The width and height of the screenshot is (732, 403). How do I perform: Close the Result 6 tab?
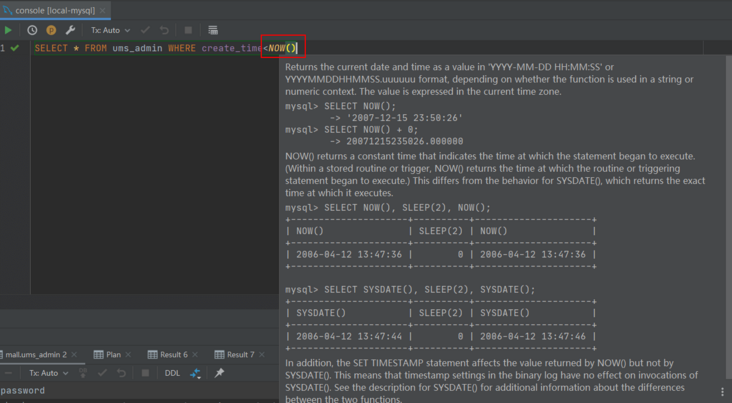click(x=196, y=354)
